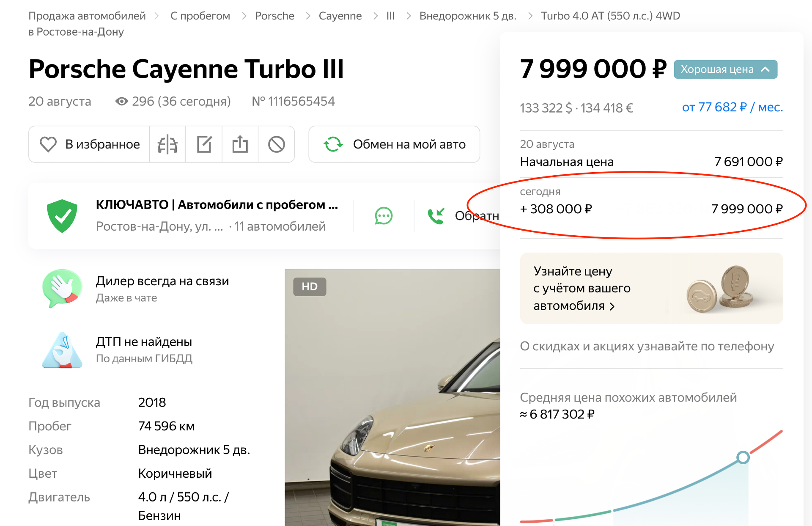Click the listing number '№ 1116565454'
812x526 pixels.
click(293, 102)
